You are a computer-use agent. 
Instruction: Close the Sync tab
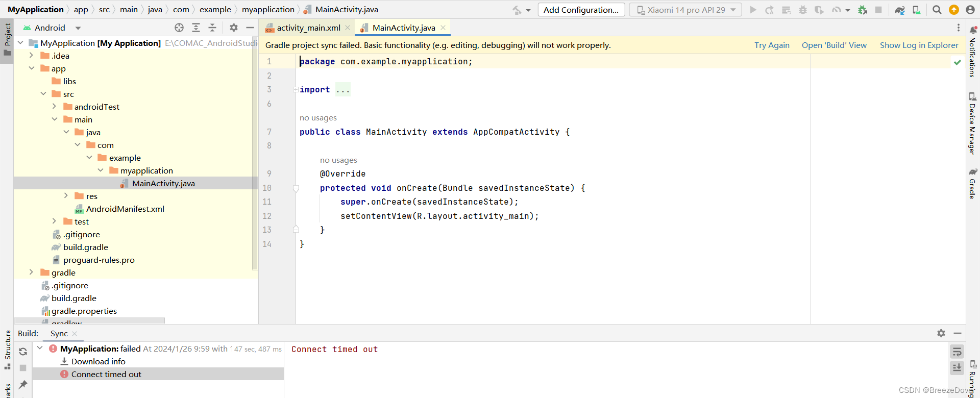pos(75,333)
